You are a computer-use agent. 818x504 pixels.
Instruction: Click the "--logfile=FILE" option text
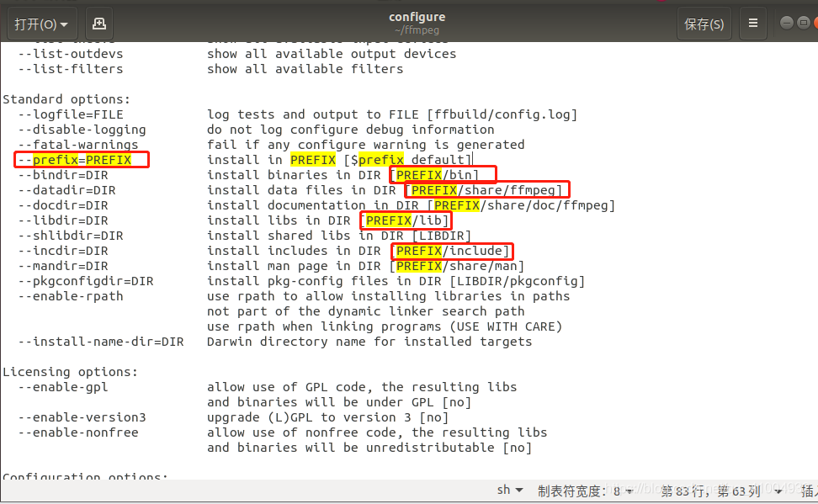tap(71, 114)
